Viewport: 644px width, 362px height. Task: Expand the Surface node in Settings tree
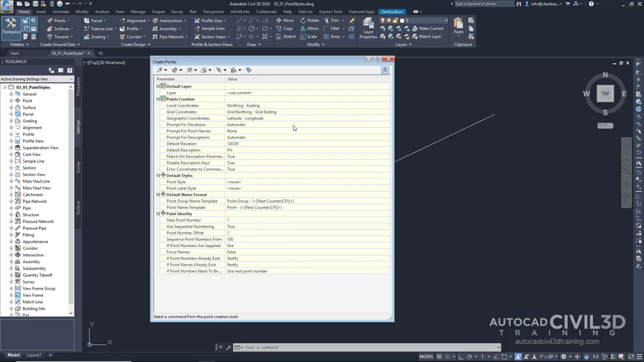(x=11, y=108)
